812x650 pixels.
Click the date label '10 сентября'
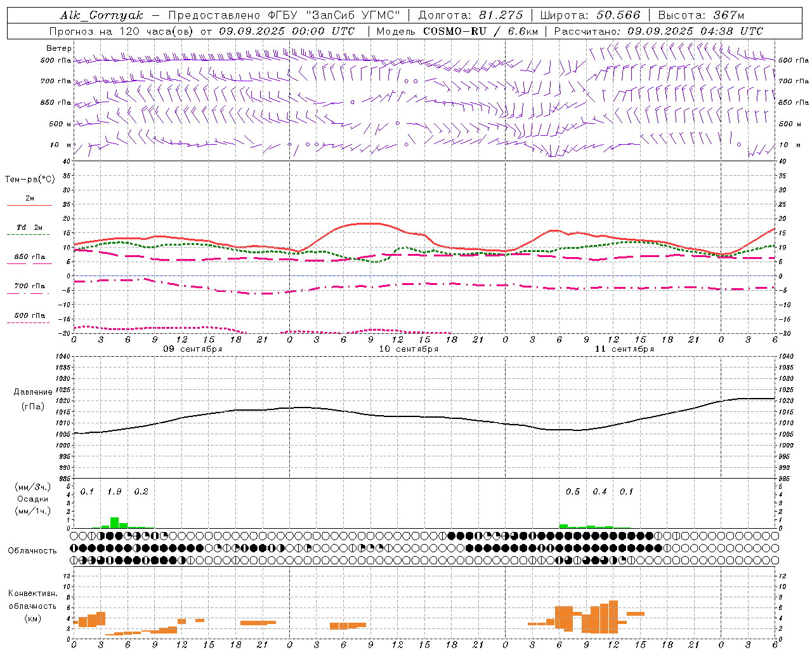pos(408,349)
